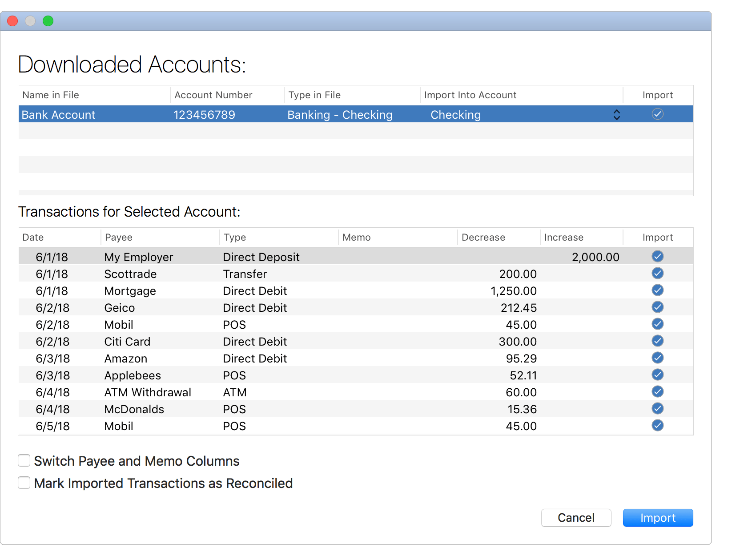
Task: Disable import checkmark on Scottrade transfer
Action: (658, 273)
